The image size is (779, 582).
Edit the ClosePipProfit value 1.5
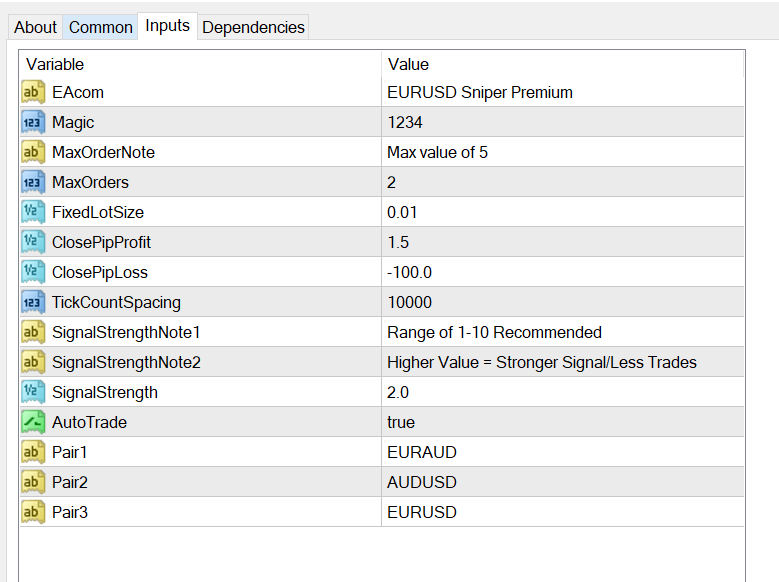pos(563,242)
